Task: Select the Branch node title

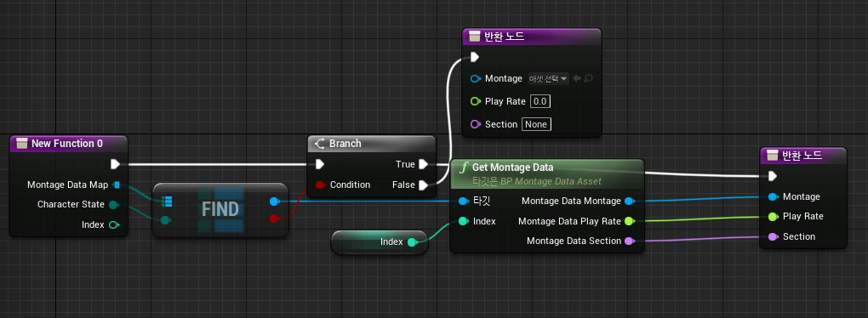Action: 345,143
